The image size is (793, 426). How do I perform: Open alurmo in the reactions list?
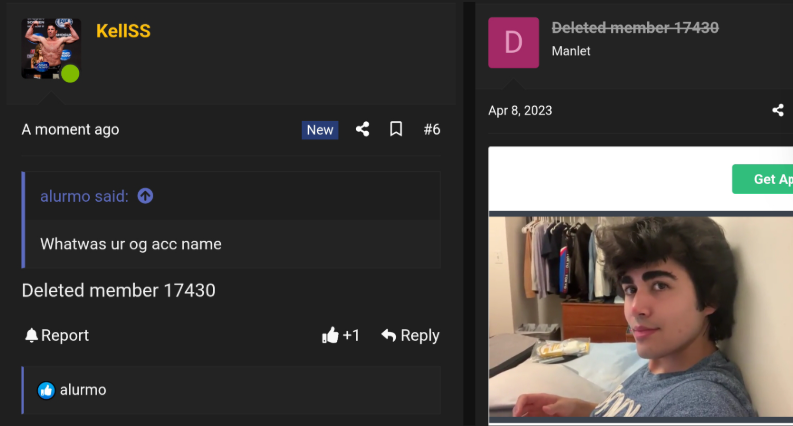click(x=83, y=390)
